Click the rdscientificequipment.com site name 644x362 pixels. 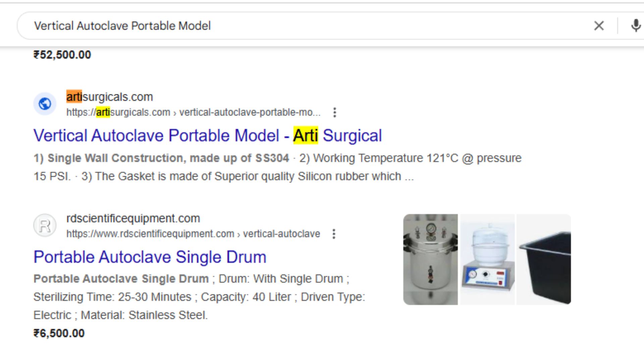133,218
